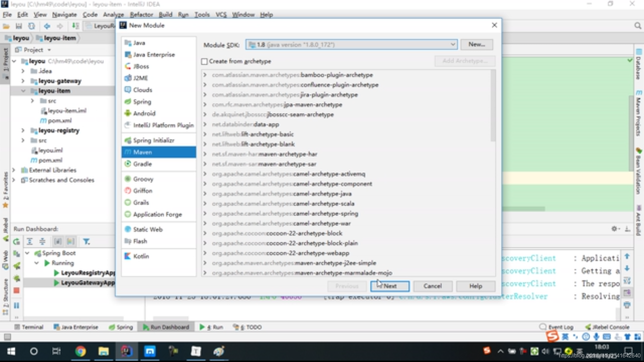The image size is (644, 362).
Task: Open TODO tool window tab
Action: pyautogui.click(x=248, y=327)
